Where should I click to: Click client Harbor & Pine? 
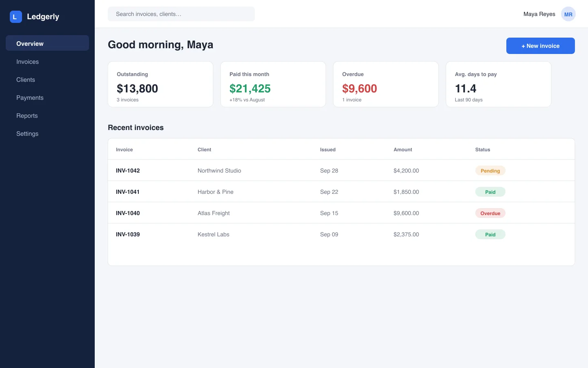(216, 192)
